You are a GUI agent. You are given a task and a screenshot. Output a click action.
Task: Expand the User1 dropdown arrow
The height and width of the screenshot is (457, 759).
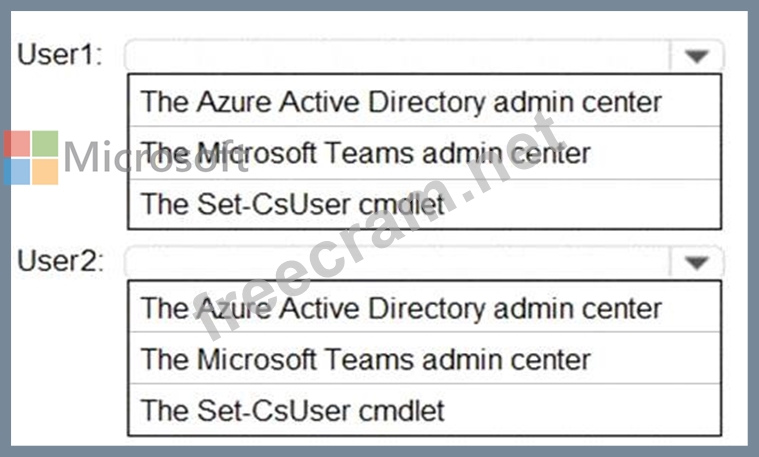697,56
